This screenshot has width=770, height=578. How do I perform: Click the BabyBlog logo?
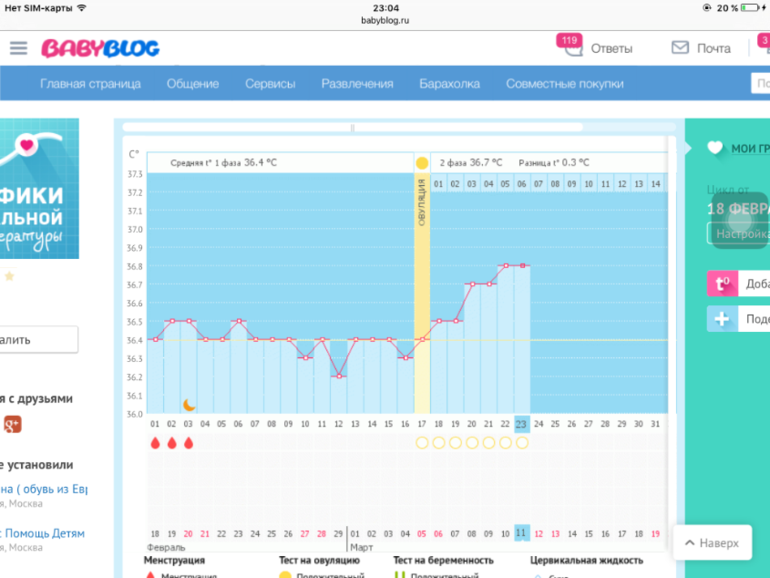[x=100, y=48]
